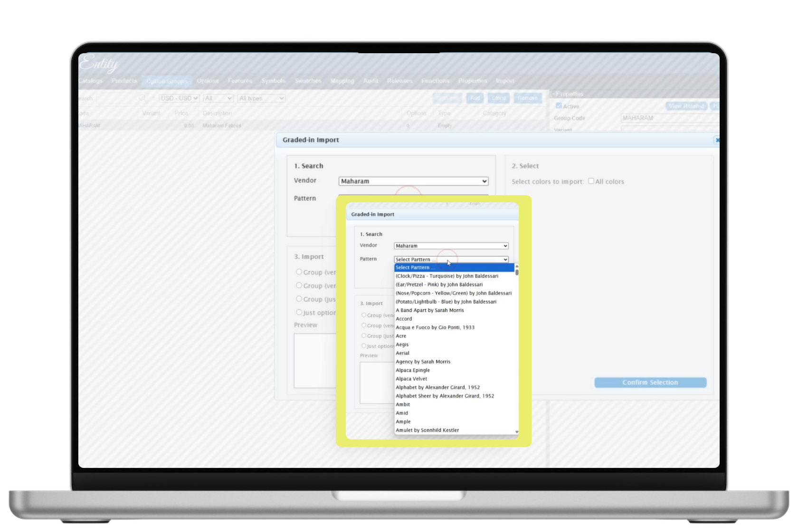Viewport: 798px width, 532px height.
Task: Click the Description column header
Action: tap(217, 113)
